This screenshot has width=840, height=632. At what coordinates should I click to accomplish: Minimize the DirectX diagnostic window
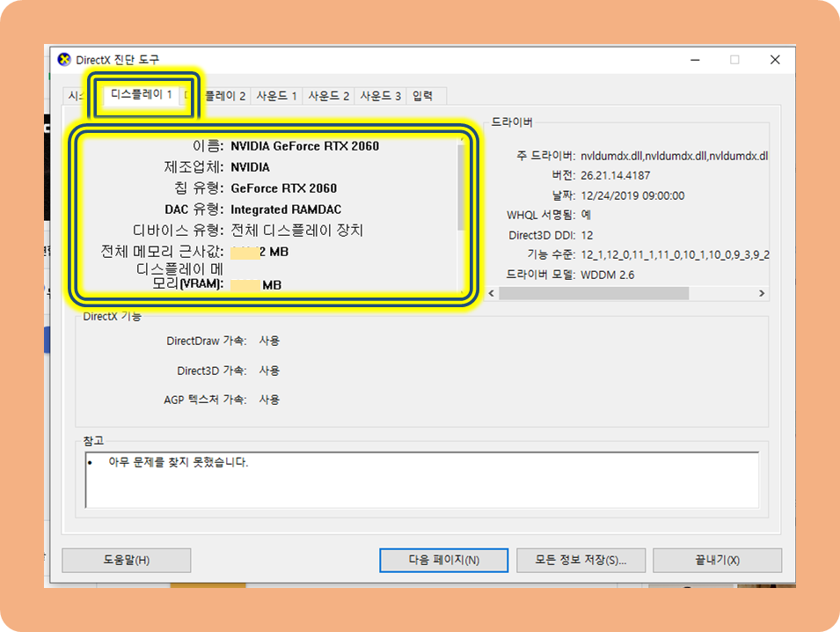pos(696,60)
